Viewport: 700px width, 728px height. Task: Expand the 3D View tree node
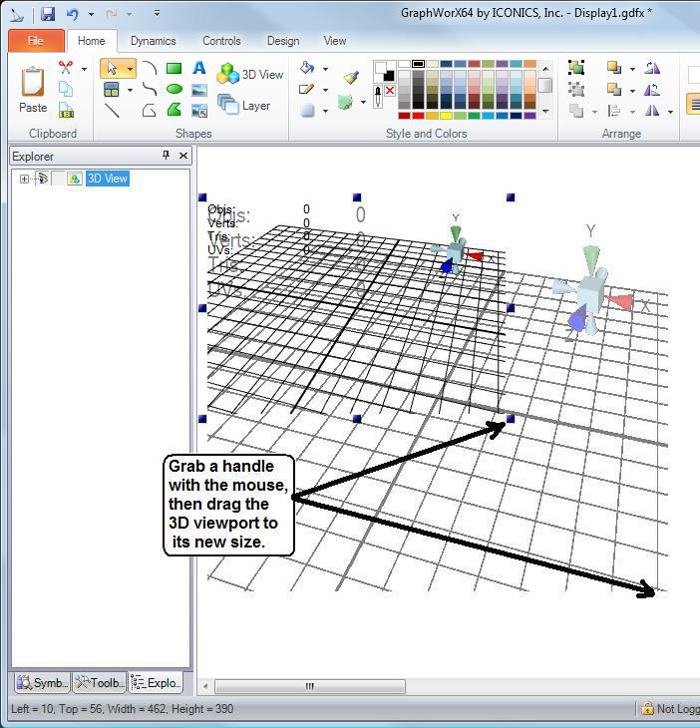(24, 179)
